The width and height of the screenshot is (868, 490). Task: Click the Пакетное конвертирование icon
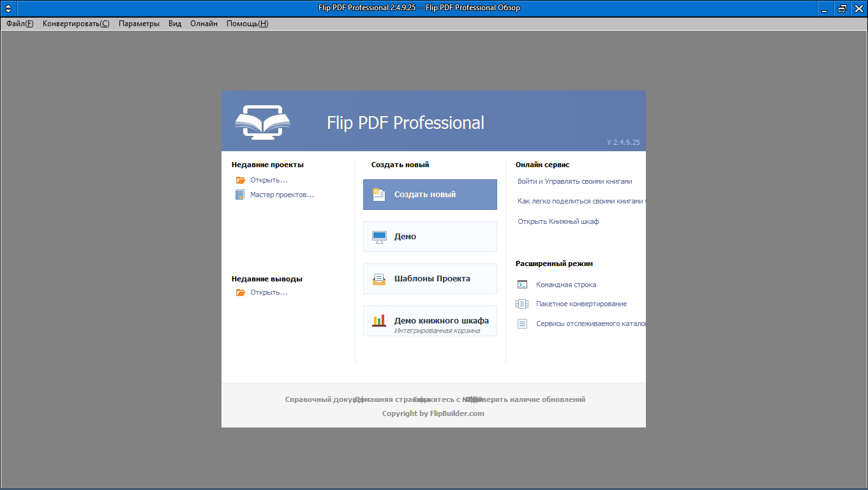coord(522,304)
